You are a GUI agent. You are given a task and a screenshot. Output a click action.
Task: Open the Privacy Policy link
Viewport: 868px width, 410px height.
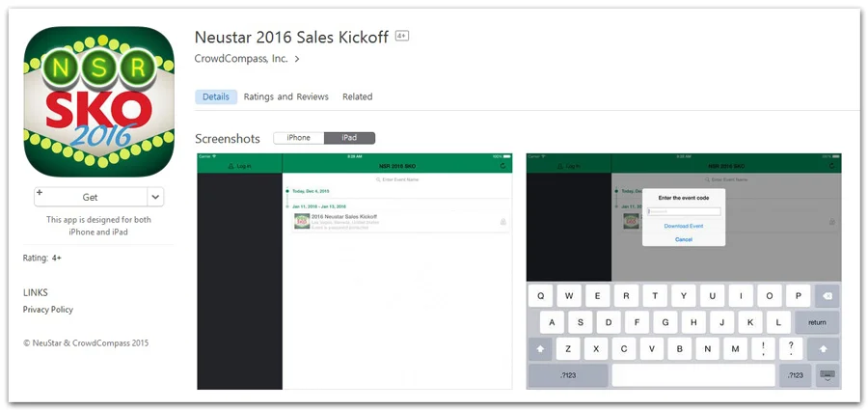tap(47, 310)
